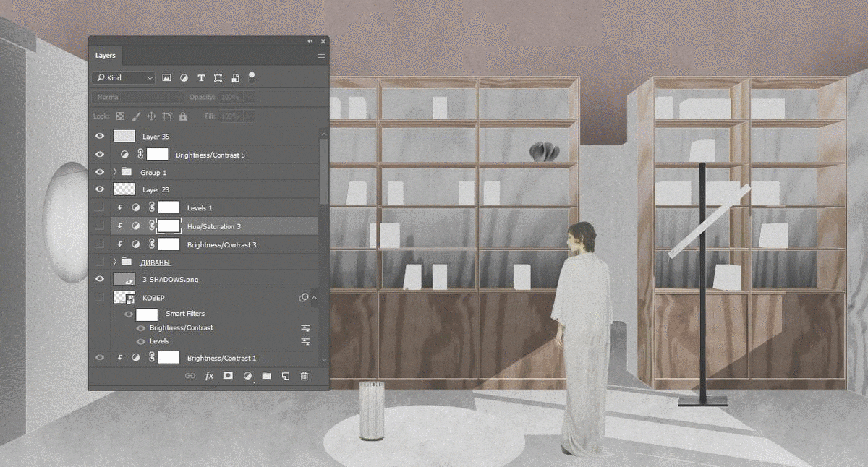This screenshot has height=467, width=868.
Task: Filter layers by adjustment layer type
Action: 184,78
